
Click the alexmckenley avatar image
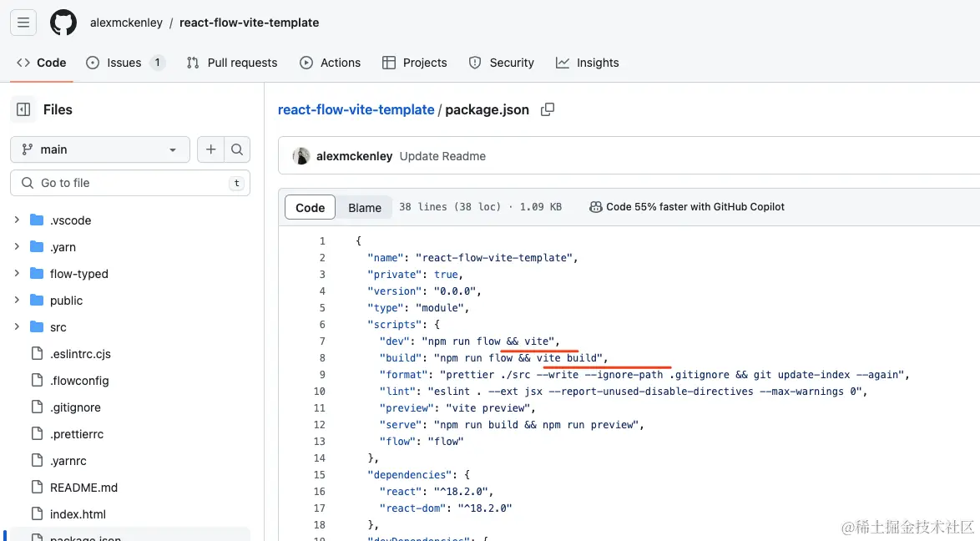point(301,156)
